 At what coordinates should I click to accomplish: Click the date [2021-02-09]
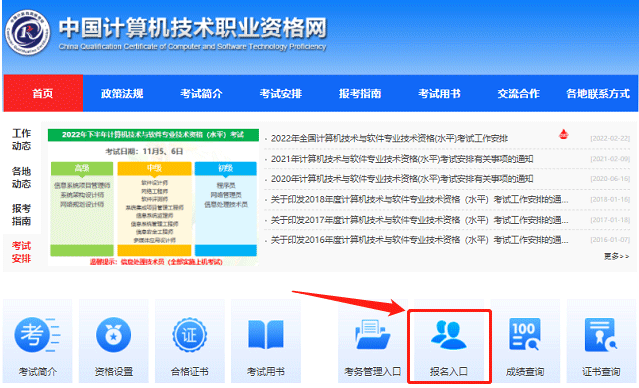[x=610, y=159]
